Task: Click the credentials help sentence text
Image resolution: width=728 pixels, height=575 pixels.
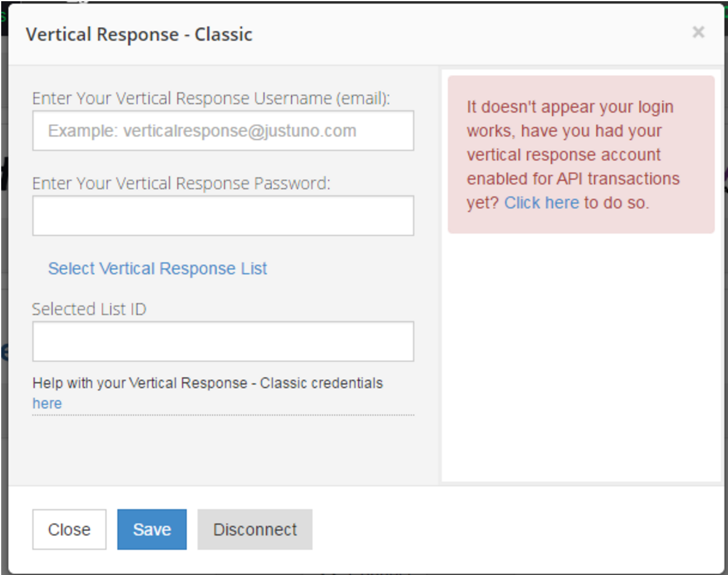Action: (x=208, y=383)
